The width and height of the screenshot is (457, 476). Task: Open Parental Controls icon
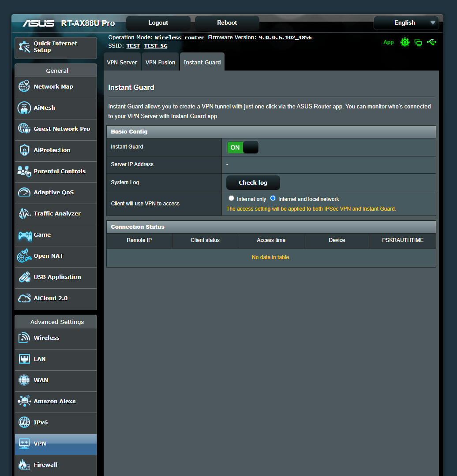pos(24,171)
